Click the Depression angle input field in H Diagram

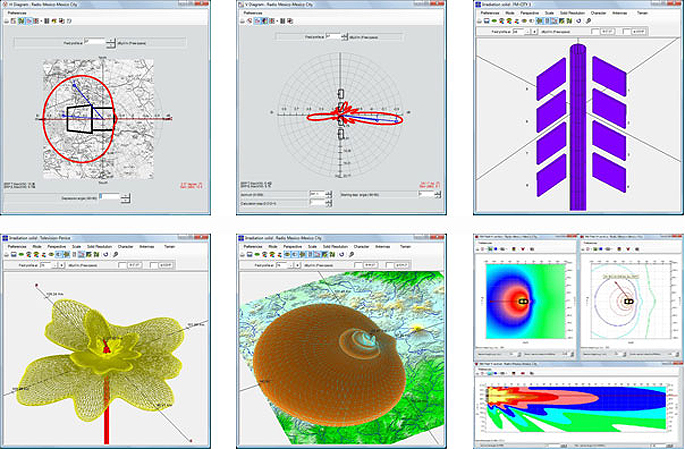[x=109, y=198]
